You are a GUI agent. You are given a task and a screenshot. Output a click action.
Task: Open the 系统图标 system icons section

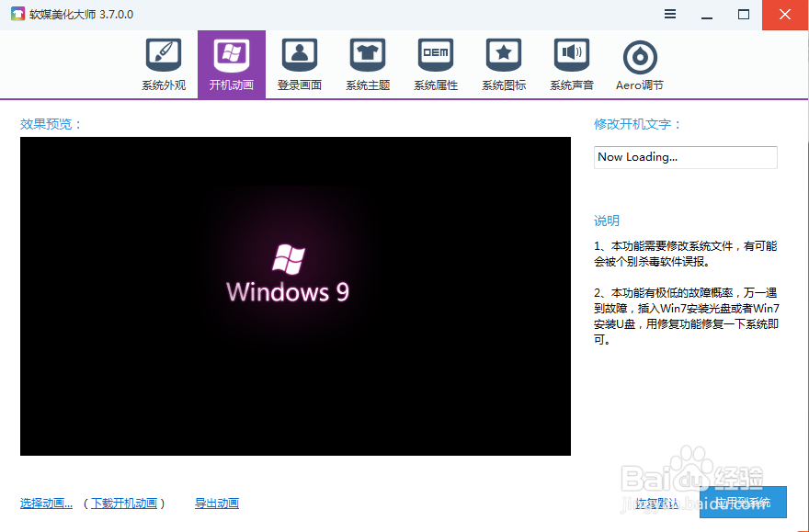point(503,62)
